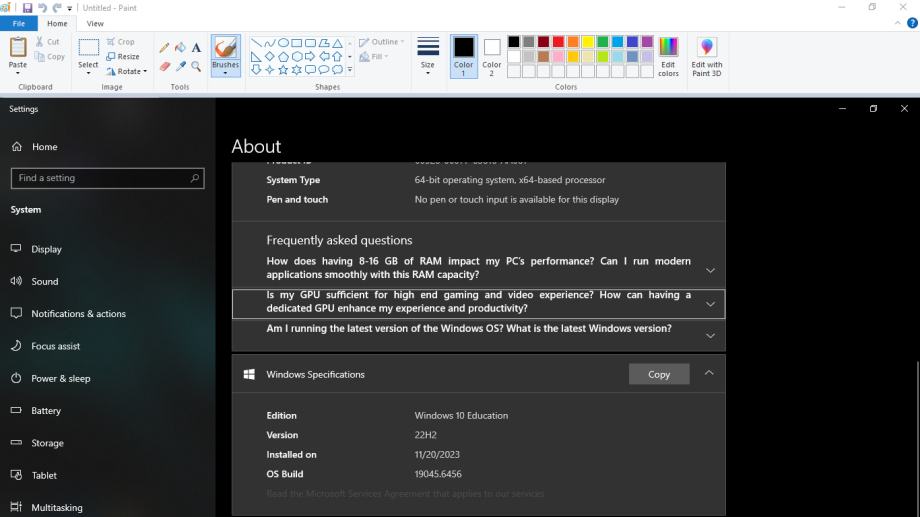Click the Paint Help question mark icon

(x=911, y=23)
